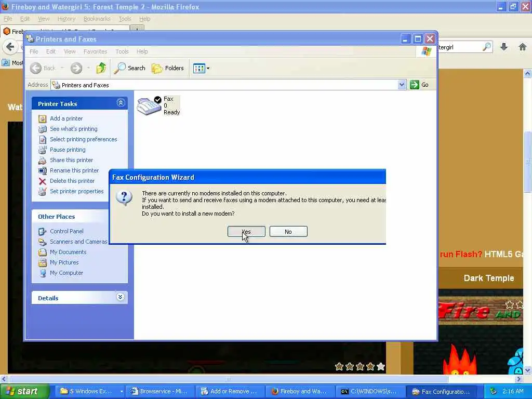Image resolution: width=532 pixels, height=399 pixels.
Task: Click Firefox home icon
Action: coord(523,47)
